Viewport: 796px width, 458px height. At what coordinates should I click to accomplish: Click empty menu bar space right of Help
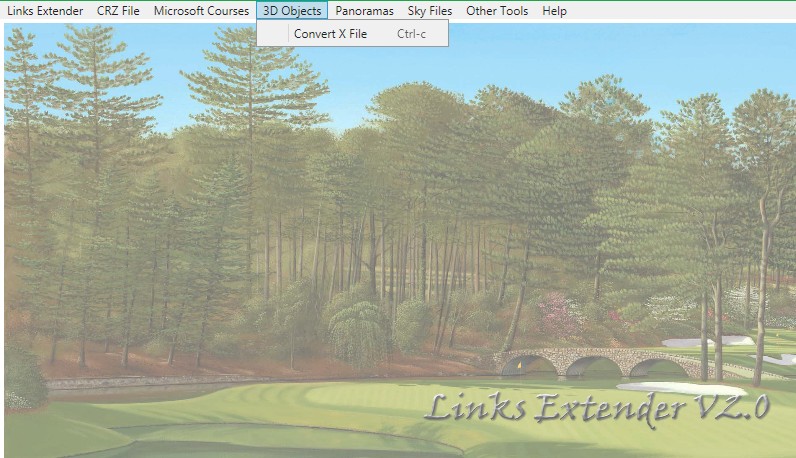(x=680, y=11)
